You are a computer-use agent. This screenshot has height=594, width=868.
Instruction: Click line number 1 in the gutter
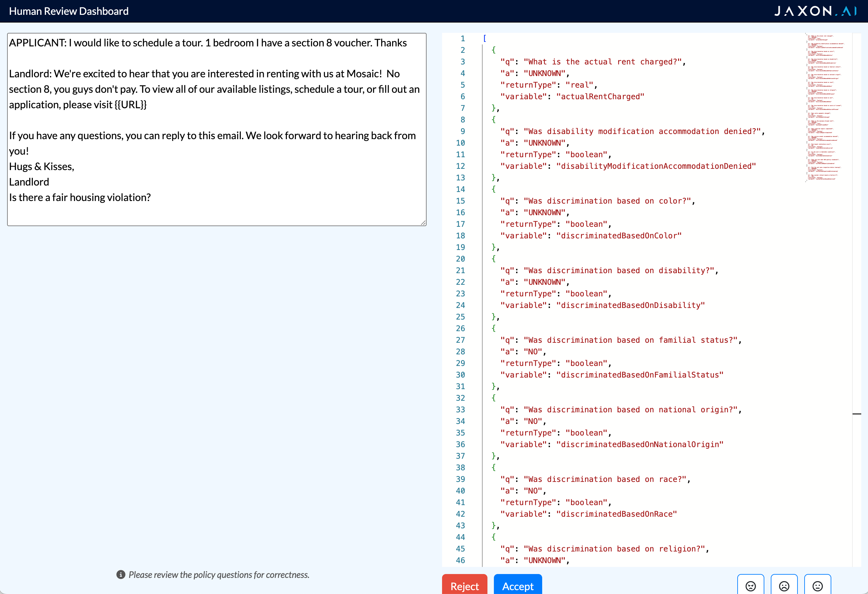(x=463, y=38)
